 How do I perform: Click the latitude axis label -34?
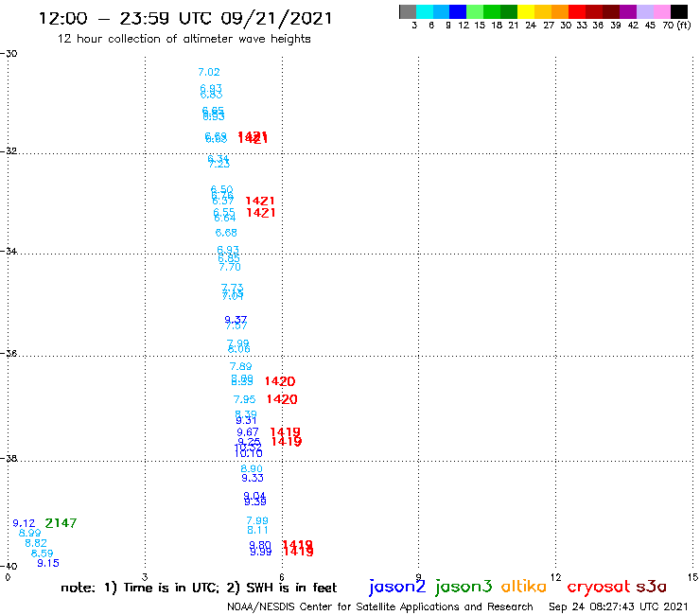click(x=9, y=251)
